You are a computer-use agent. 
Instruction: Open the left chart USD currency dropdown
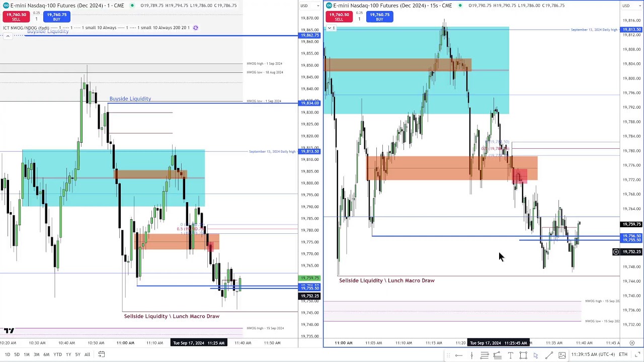(304, 6)
